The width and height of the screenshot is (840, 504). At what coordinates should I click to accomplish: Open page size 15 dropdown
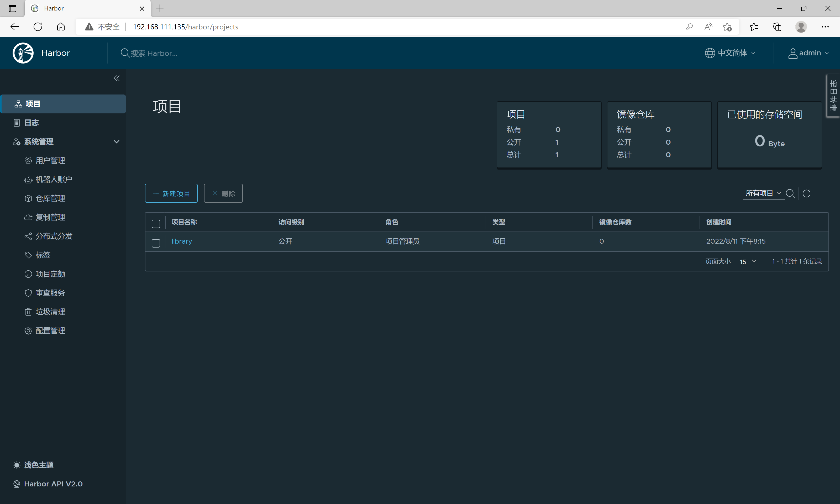pos(748,261)
